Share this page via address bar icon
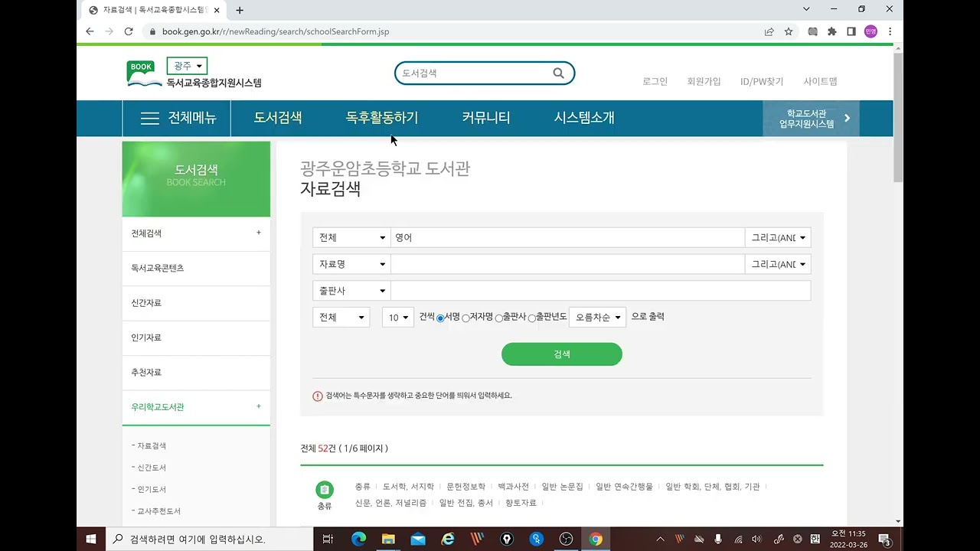The width and height of the screenshot is (980, 551). pyautogui.click(x=769, y=31)
